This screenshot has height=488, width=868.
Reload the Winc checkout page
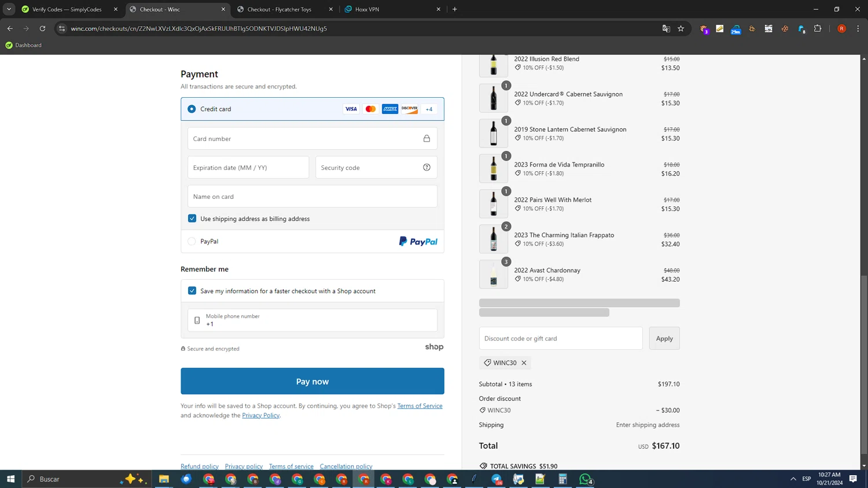pos(42,28)
